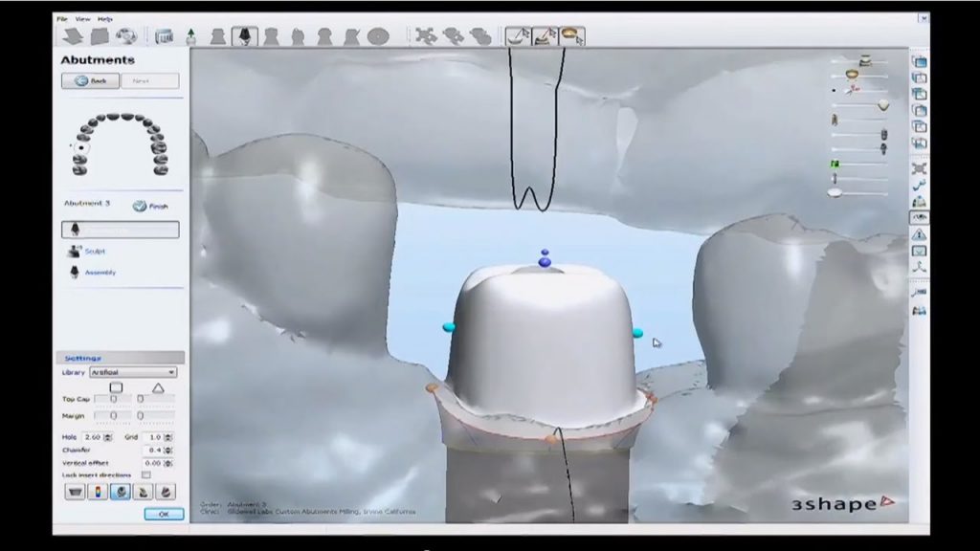
Task: Open the View menu
Action: pos(82,18)
